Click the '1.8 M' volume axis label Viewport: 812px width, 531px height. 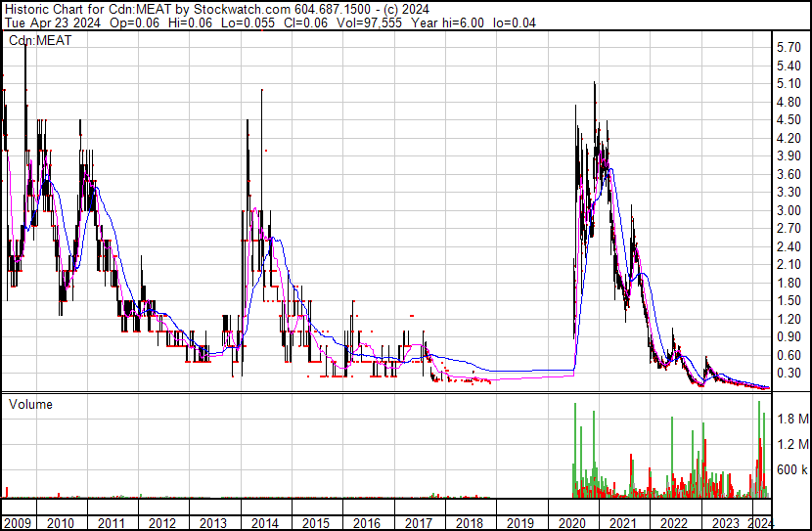(792, 419)
